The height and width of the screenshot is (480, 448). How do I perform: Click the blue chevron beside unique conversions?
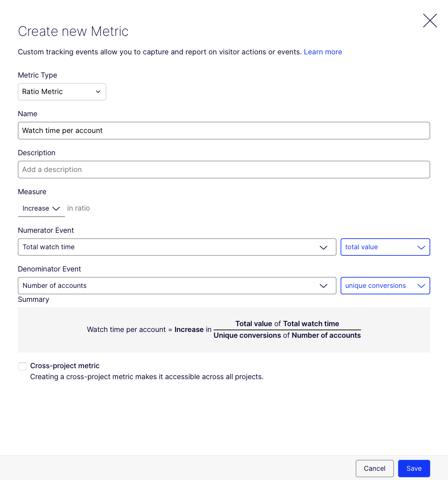(x=421, y=286)
